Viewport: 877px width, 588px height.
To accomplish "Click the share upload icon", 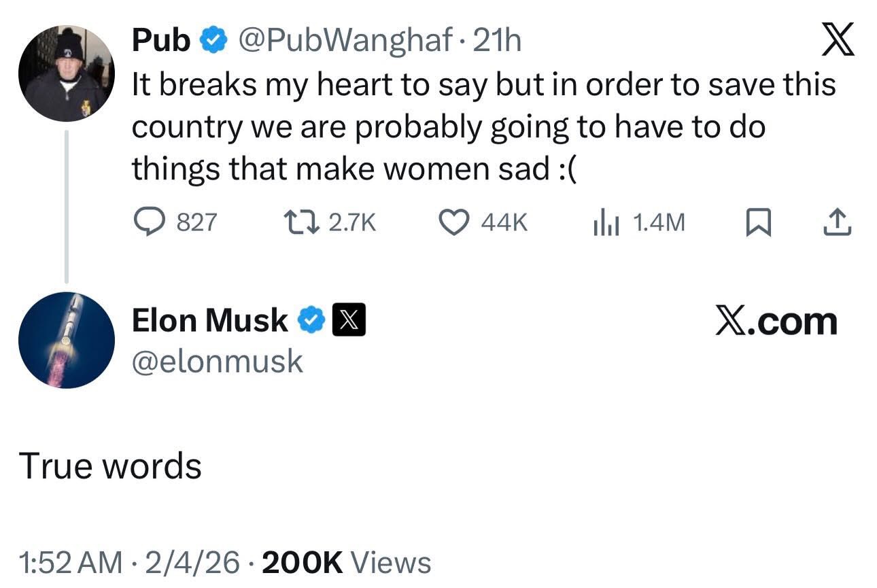I will click(x=836, y=222).
